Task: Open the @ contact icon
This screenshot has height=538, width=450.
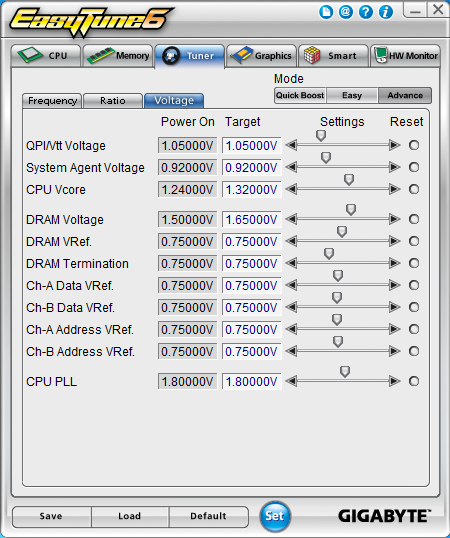Action: coord(346,12)
